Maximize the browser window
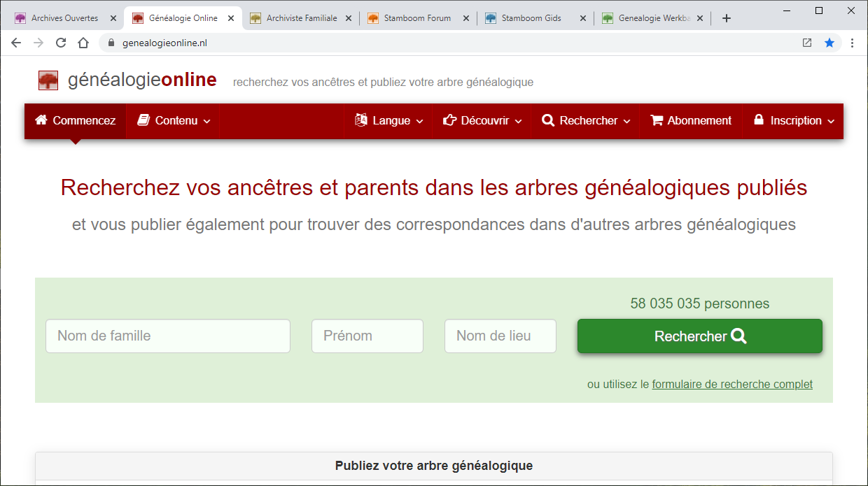The image size is (868, 486). click(x=819, y=10)
